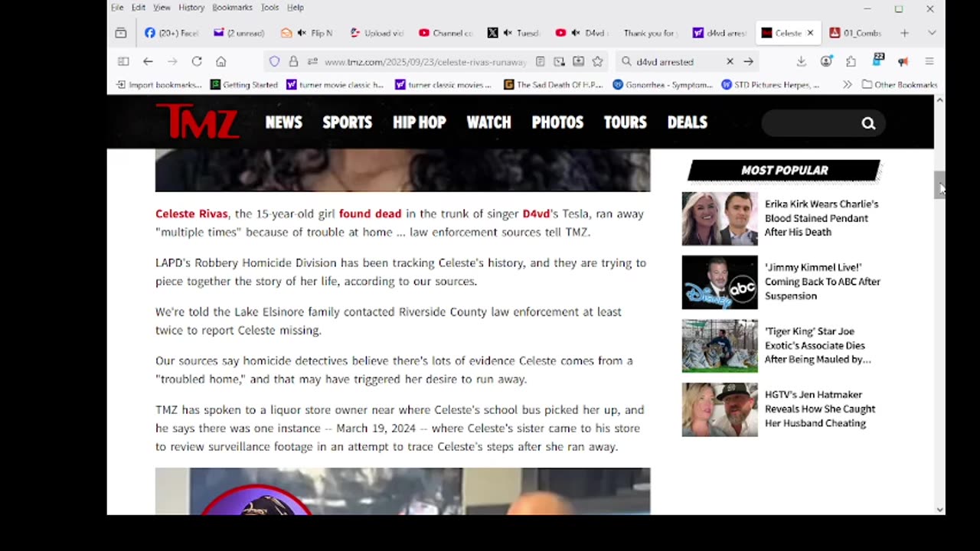Screen dimensions: 980x551
Task: View site security padlock info
Action: point(293,61)
